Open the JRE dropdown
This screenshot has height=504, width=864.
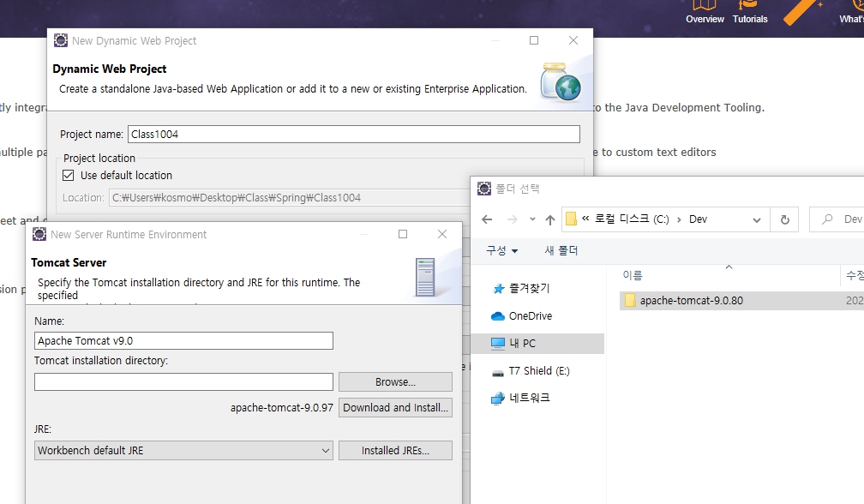(183, 451)
